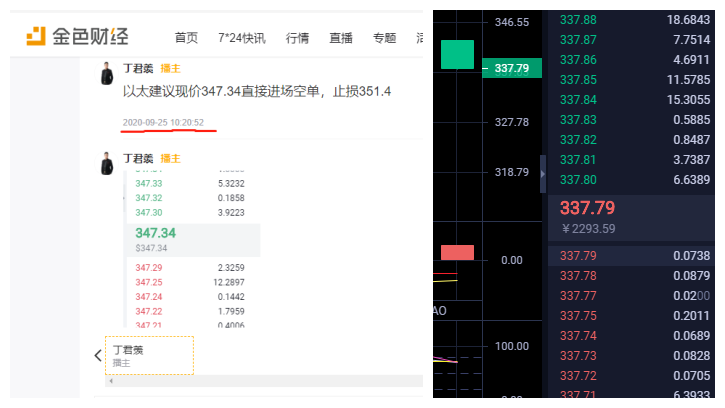Click the horizontal scrollbar left arrow

click(x=111, y=381)
